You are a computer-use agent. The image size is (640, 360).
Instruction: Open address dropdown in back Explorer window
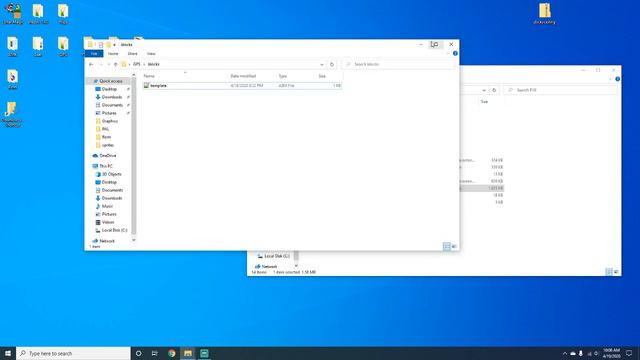[484, 90]
